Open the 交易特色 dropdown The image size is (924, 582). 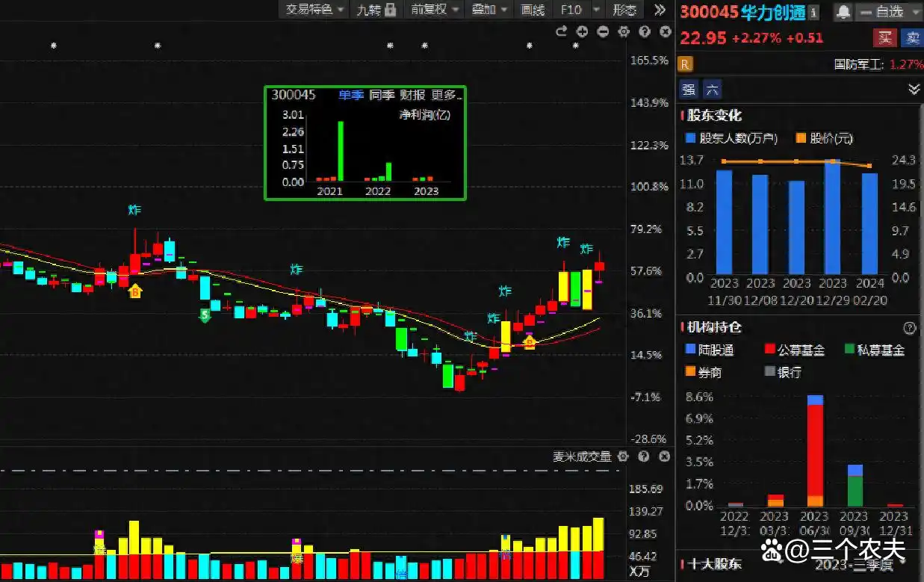pos(314,10)
